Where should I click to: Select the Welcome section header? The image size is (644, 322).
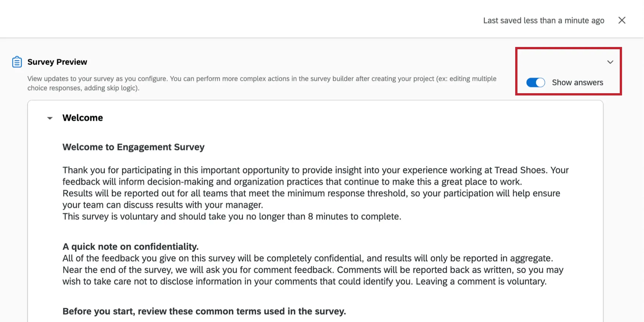pos(83,118)
